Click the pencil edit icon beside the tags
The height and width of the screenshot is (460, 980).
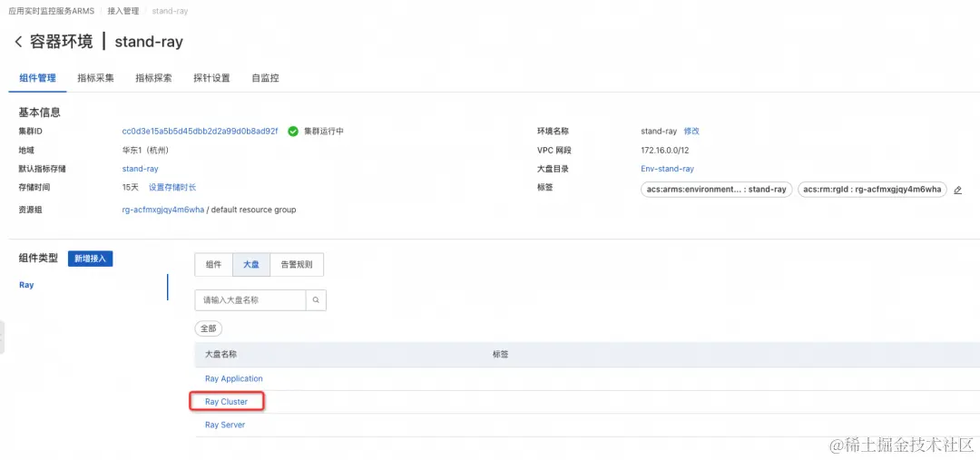tap(957, 190)
